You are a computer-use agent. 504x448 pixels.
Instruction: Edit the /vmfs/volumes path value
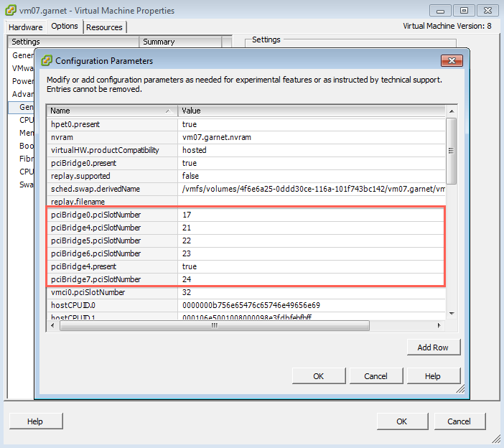(x=312, y=189)
